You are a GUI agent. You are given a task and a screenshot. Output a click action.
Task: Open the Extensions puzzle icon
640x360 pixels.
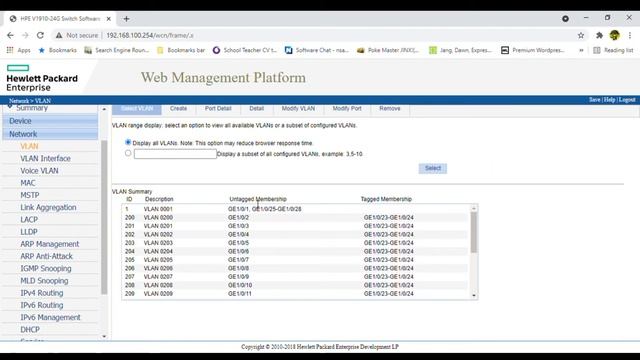coord(599,36)
